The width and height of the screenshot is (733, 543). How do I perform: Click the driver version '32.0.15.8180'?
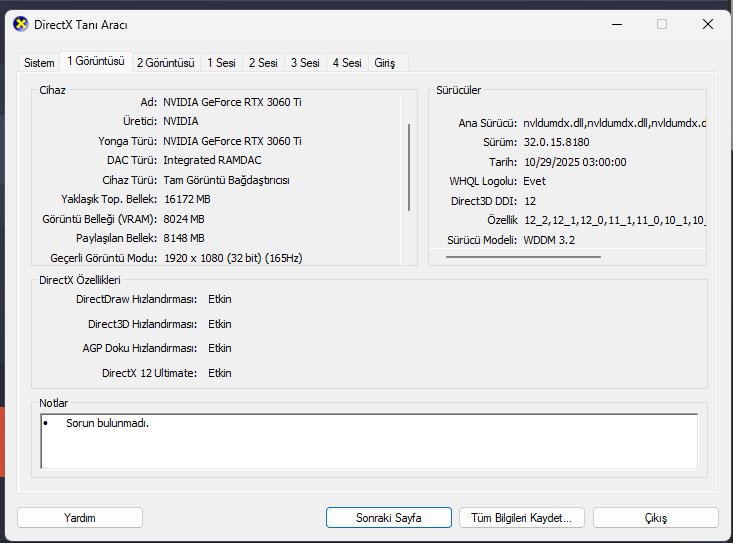pyautogui.click(x=556, y=142)
